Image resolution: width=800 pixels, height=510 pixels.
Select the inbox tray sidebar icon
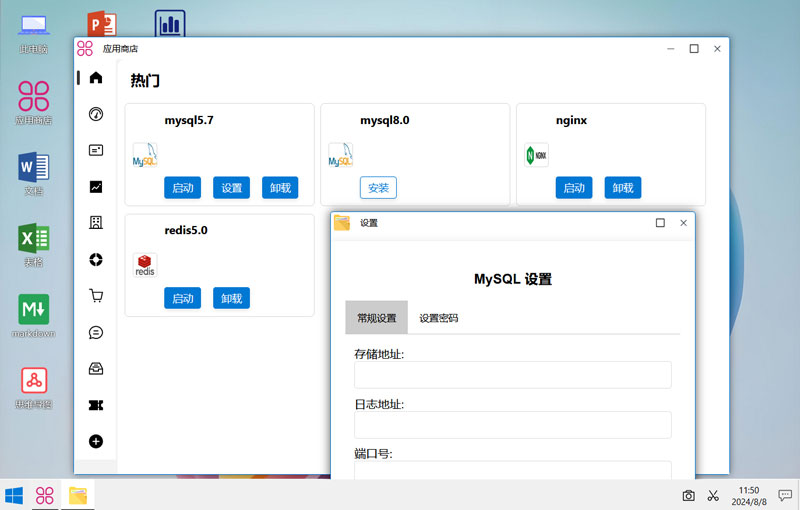tap(96, 369)
